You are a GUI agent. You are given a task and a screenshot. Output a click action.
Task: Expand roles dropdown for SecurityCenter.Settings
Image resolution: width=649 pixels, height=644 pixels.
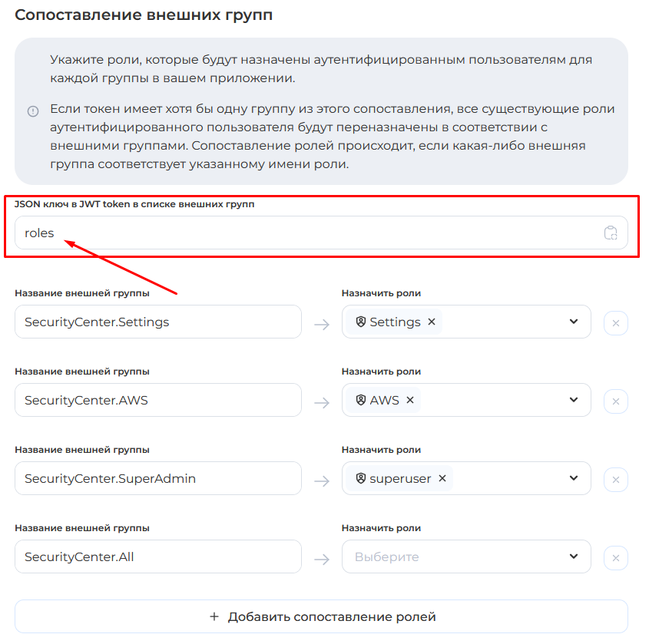pos(574,322)
